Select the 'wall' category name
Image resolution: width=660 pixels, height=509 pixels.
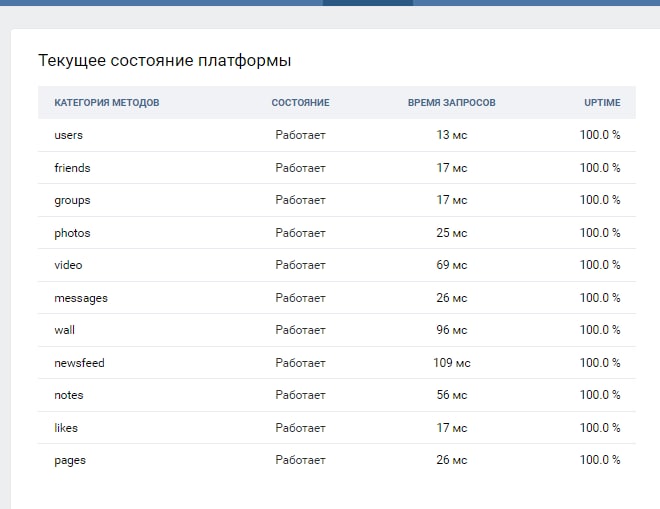point(64,330)
